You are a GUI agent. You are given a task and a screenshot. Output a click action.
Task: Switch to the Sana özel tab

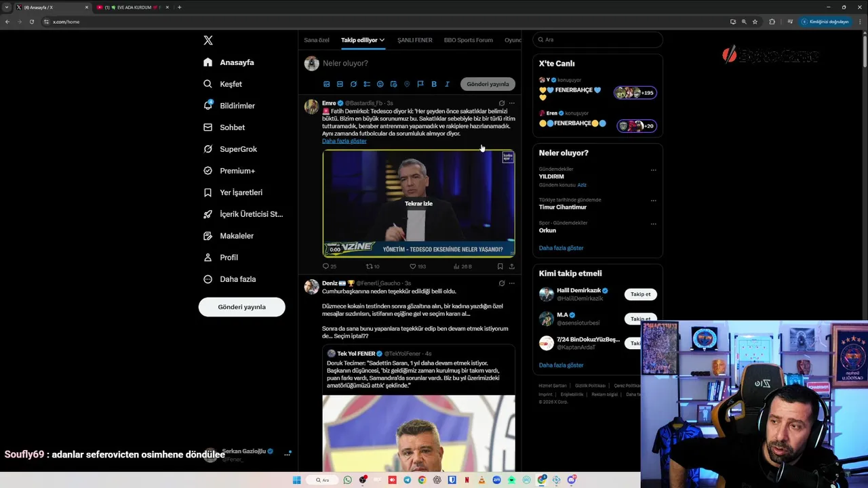click(317, 40)
